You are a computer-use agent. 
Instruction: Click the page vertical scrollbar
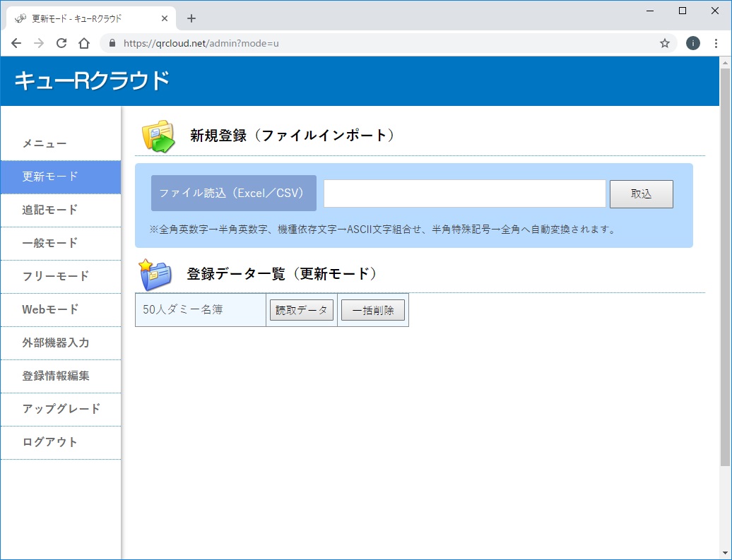pyautogui.click(x=725, y=267)
